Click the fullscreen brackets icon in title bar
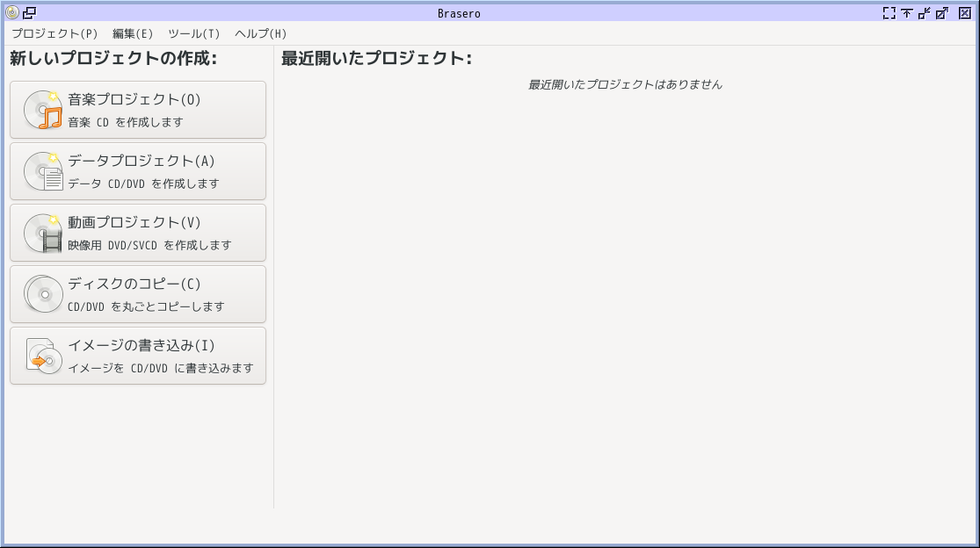Image resolution: width=980 pixels, height=548 pixels. 889,13
